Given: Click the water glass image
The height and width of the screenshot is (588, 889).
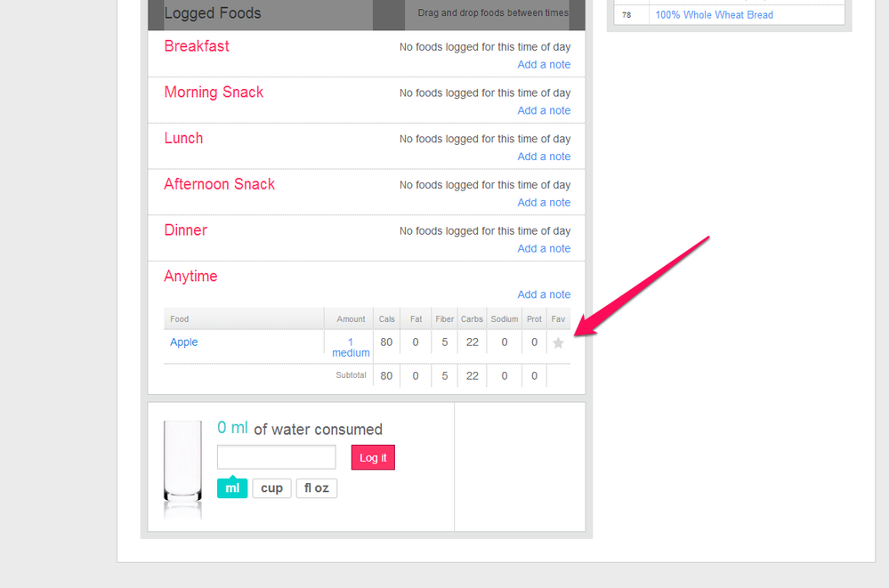Looking at the screenshot, I should (182, 470).
